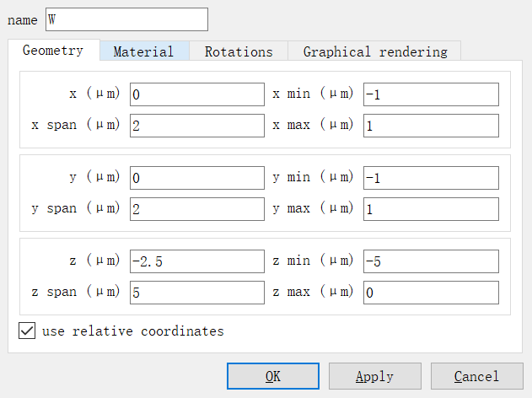The image size is (532, 398).
Task: Open the Material tab
Action: tap(143, 51)
